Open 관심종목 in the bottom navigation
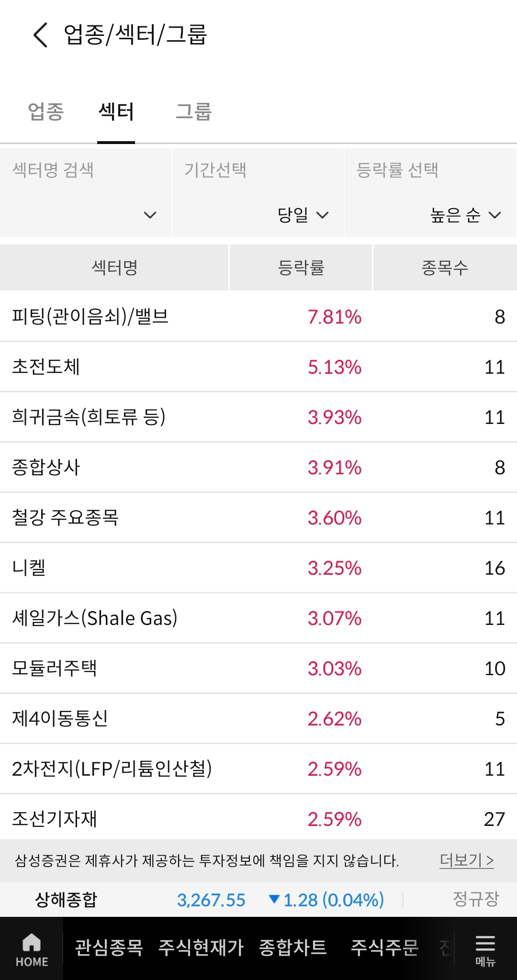 click(x=109, y=947)
